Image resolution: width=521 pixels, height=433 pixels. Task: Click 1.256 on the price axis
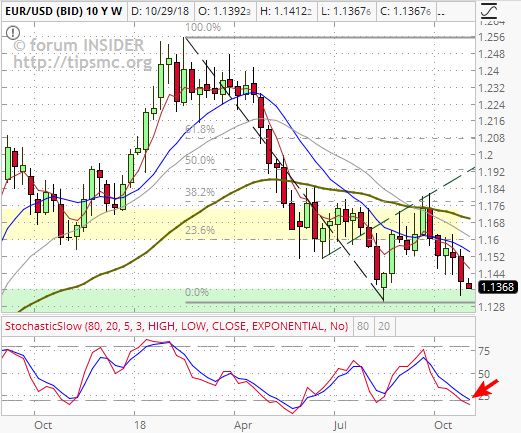coord(491,37)
